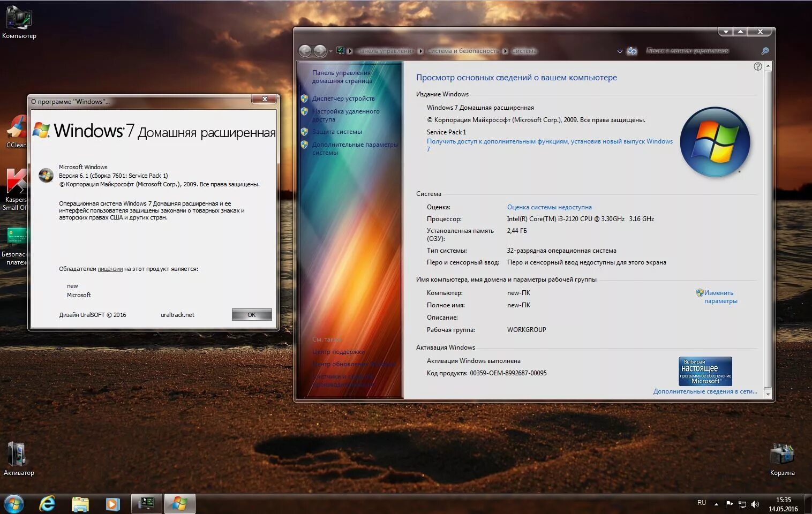Viewport: 812px width, 514px height.
Task: Click the search magnifier icon
Action: click(765, 51)
